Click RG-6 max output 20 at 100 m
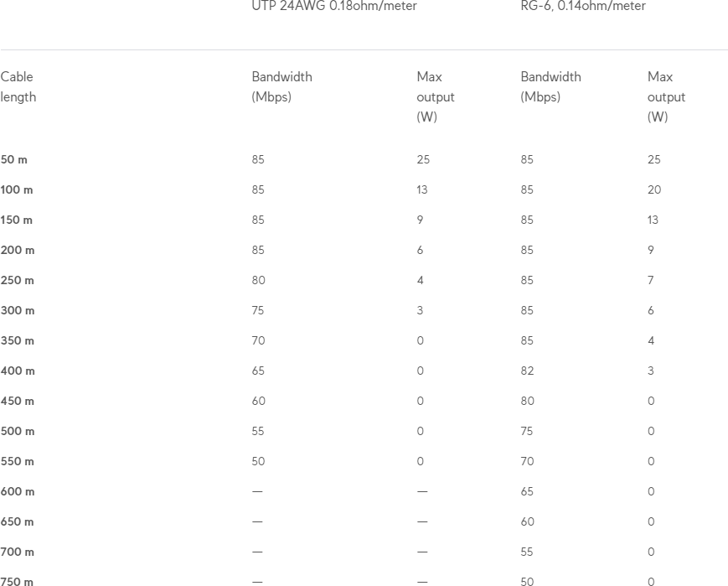Image resolution: width=728 pixels, height=586 pixels. pyautogui.click(x=654, y=189)
